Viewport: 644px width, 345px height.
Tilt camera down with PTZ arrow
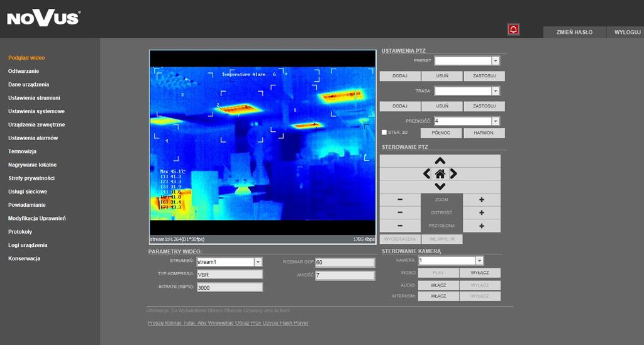pos(440,187)
